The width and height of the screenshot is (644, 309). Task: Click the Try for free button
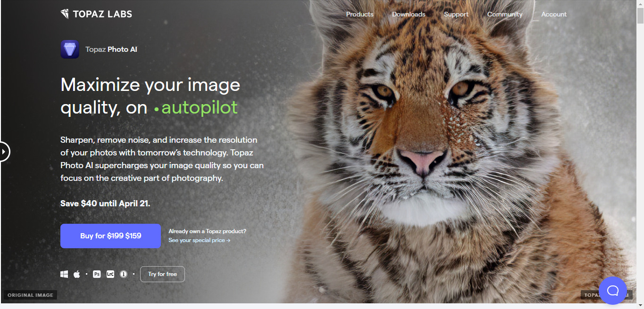[x=162, y=274]
